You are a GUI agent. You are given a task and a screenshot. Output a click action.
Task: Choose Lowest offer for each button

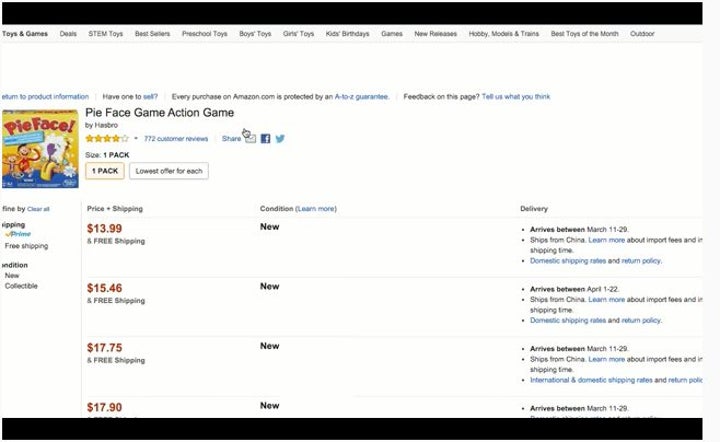[x=168, y=171]
